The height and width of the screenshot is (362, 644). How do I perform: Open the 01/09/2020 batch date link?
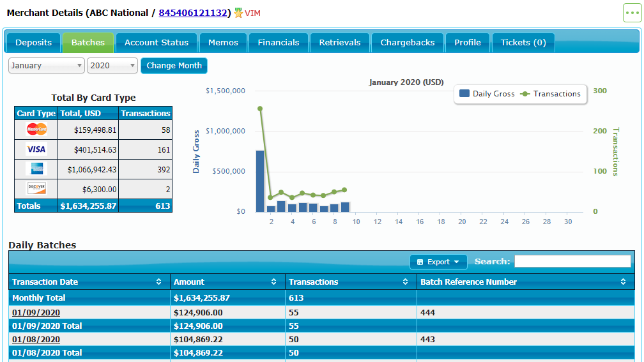(x=36, y=312)
